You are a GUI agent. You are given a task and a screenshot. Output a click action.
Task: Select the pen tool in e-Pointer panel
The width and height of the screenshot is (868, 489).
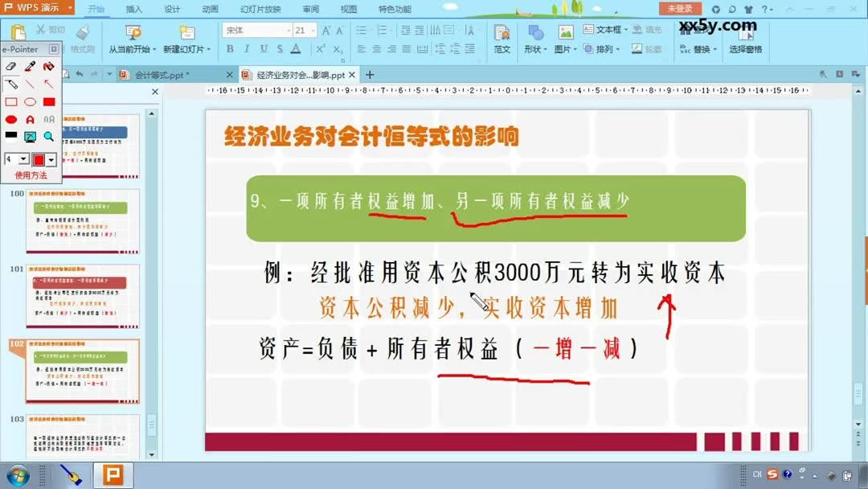tap(29, 66)
